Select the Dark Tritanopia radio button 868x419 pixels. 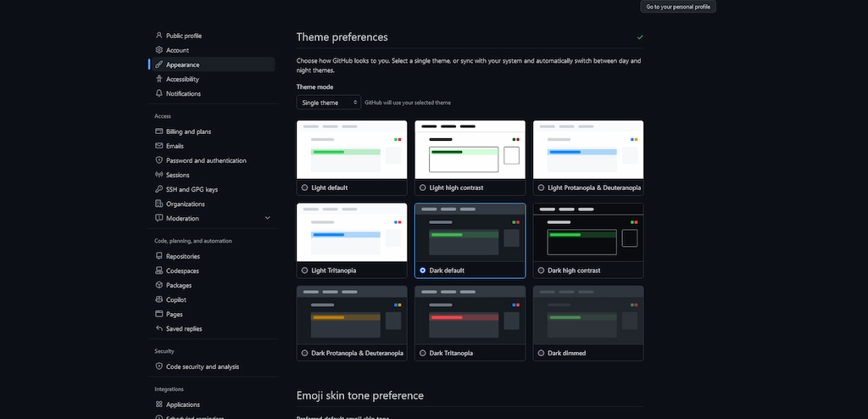click(x=423, y=353)
